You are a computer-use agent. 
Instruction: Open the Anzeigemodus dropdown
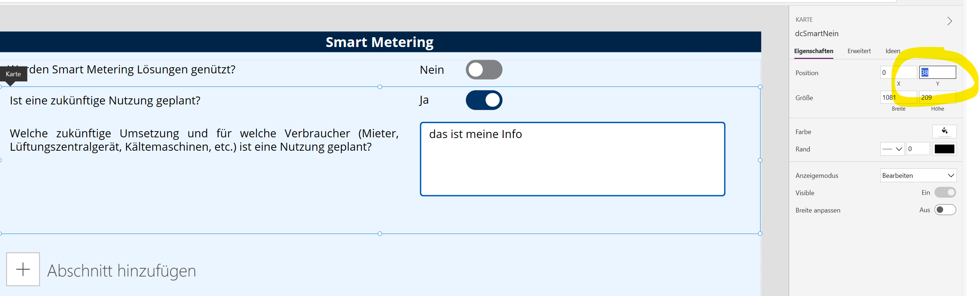click(918, 175)
